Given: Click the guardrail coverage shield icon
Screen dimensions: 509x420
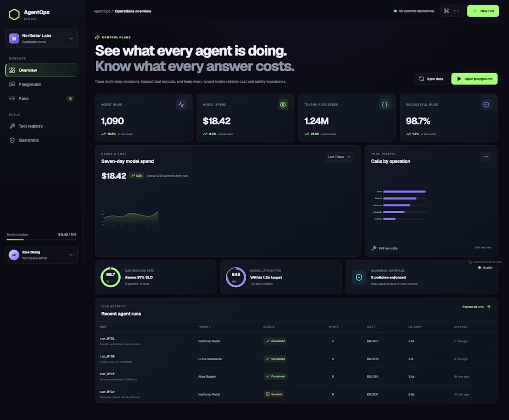Looking at the screenshot, I should (x=359, y=277).
